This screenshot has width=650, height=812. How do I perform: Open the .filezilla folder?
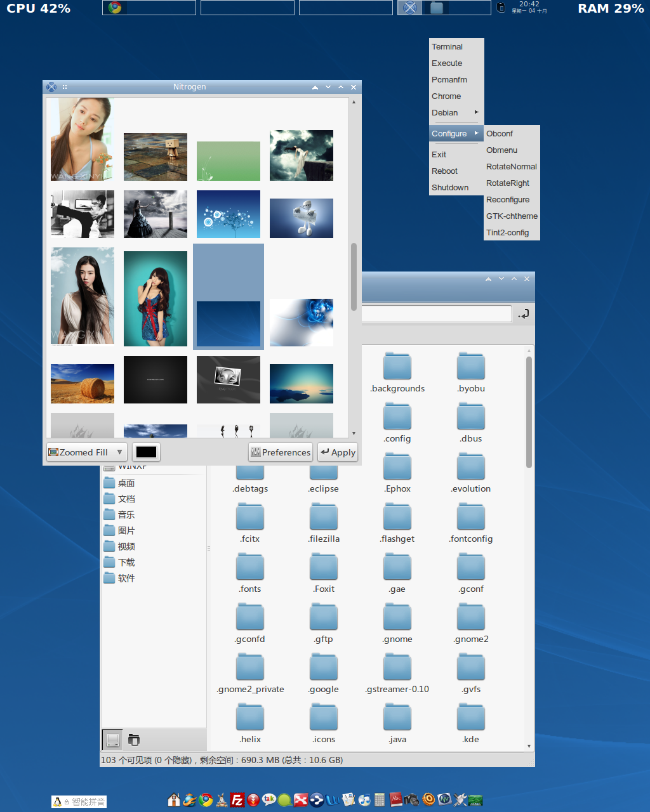point(324,523)
